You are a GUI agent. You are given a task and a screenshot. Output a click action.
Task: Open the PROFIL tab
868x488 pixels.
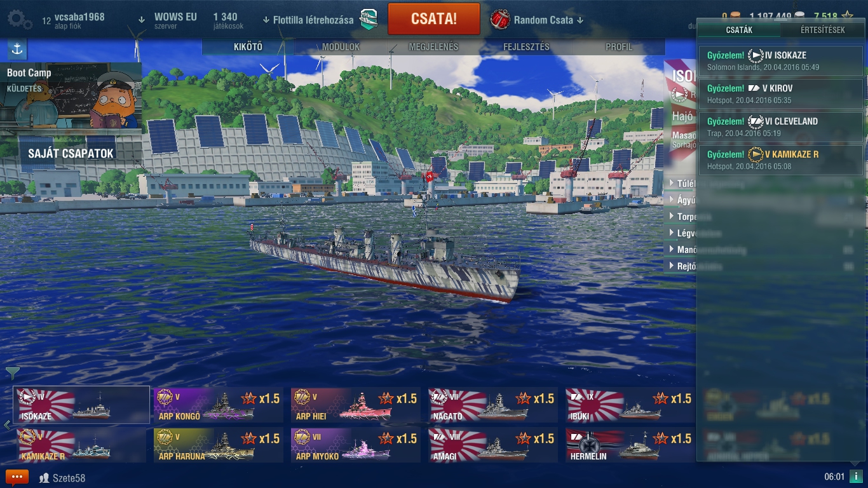click(619, 47)
